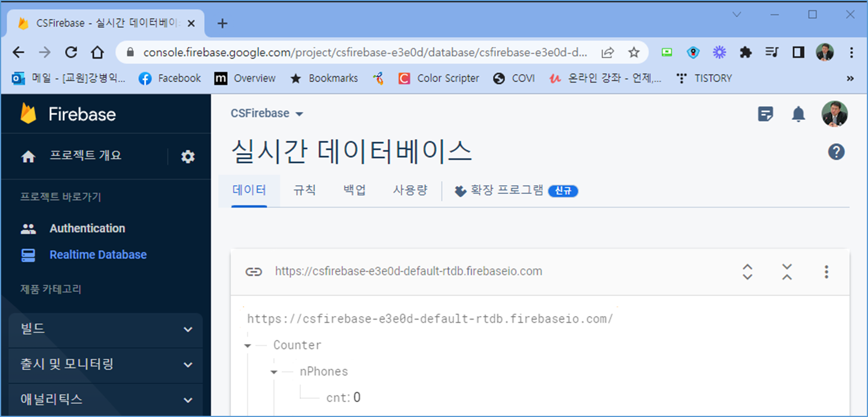Click the root database URL in tree
The image size is (868, 417).
(x=430, y=319)
